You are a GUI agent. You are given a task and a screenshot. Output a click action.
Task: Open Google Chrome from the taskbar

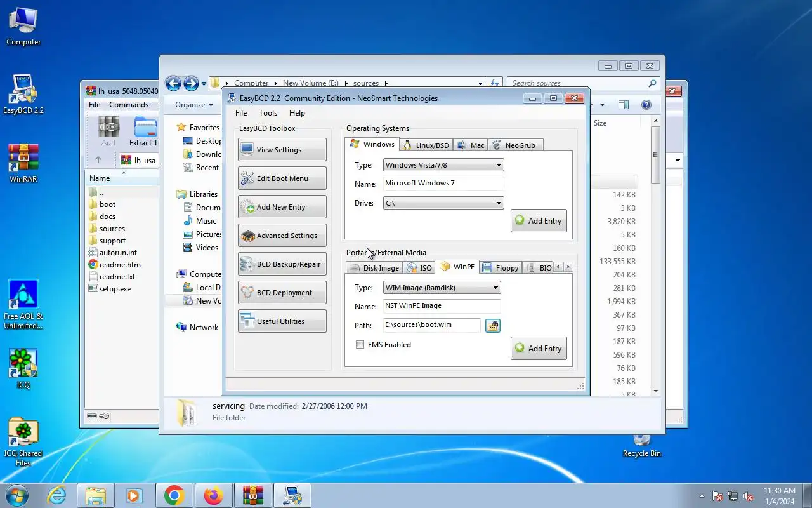[x=174, y=495]
